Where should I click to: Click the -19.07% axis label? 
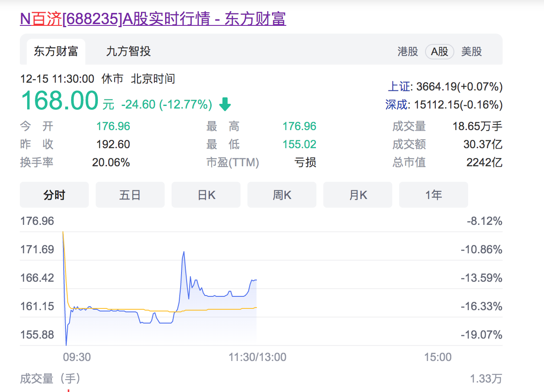coord(481,335)
